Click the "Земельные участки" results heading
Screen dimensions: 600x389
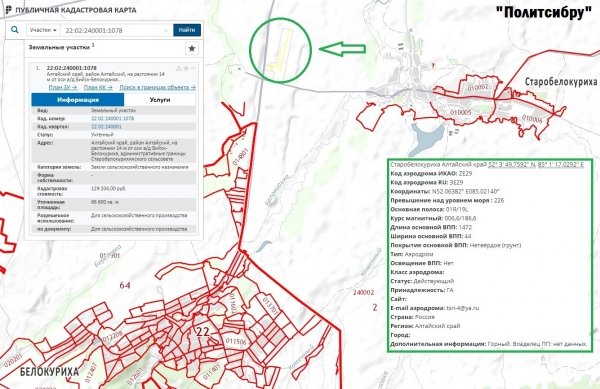coord(59,47)
